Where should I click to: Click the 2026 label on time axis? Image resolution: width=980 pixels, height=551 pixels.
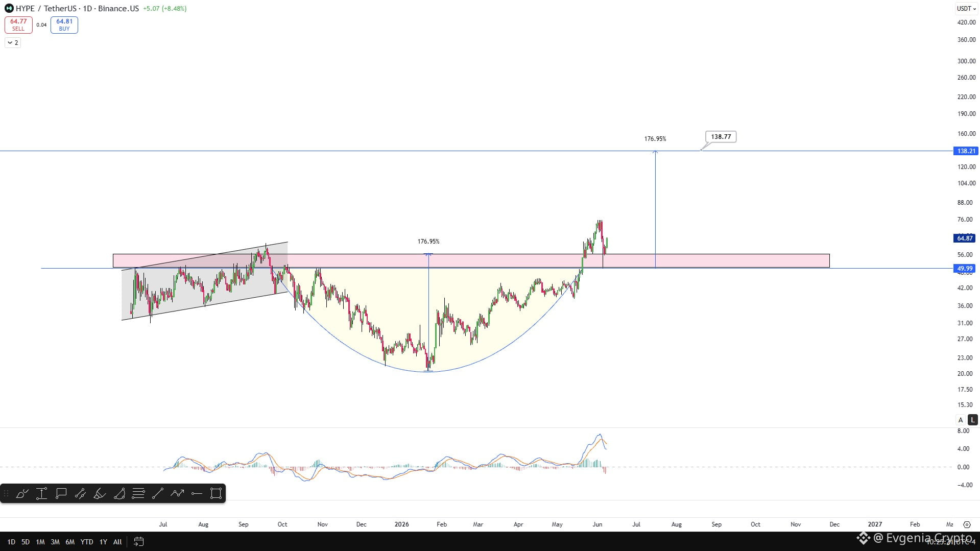click(x=402, y=524)
